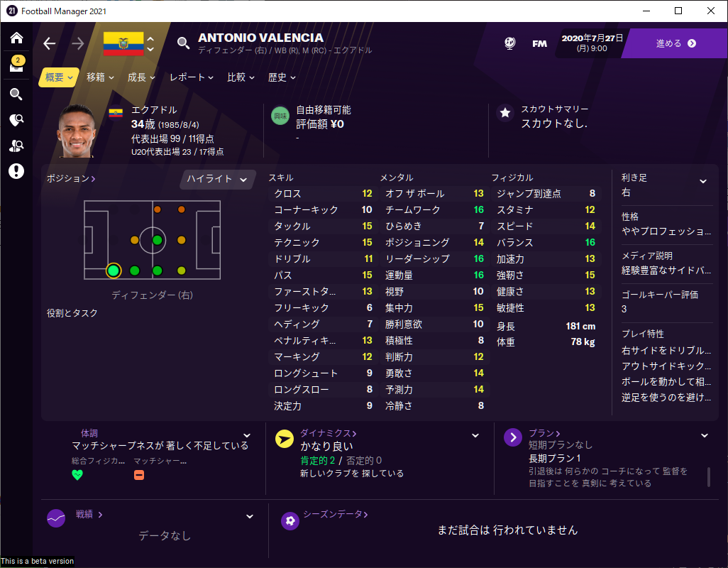Click the スカウトサマリー heading

click(554, 109)
